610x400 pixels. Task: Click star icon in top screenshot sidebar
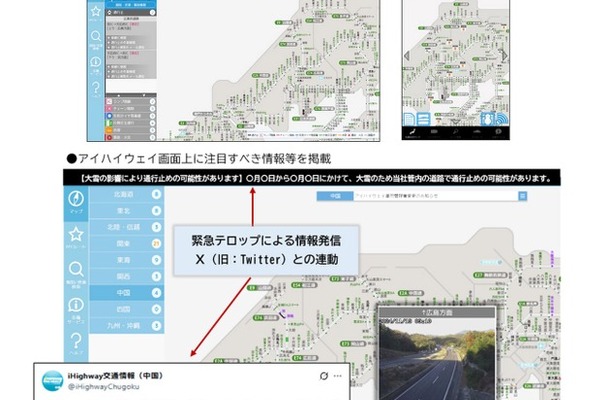(x=96, y=12)
